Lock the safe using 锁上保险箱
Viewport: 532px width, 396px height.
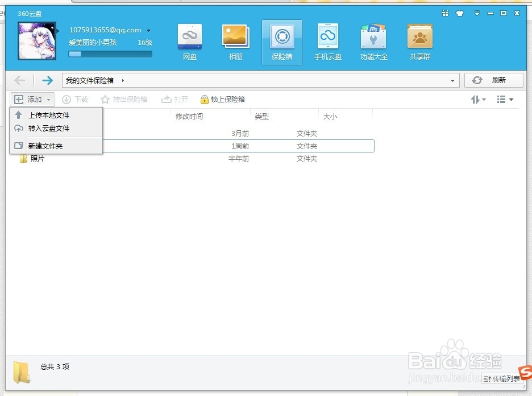222,99
